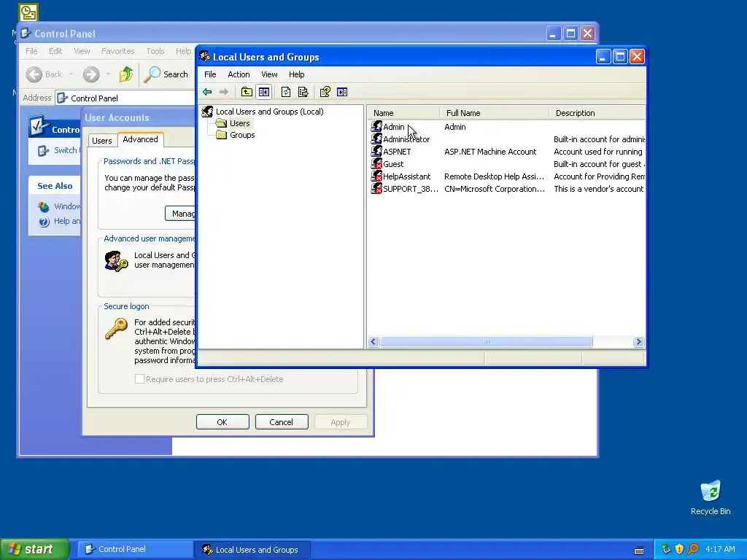Screen dimensions: 747x560
Task: Click the Refresh icon in the toolbar
Action: pos(286,92)
